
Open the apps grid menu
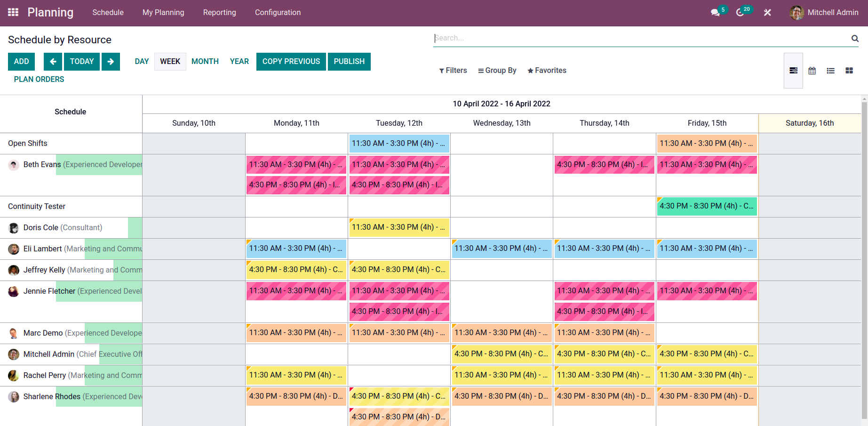tap(13, 13)
